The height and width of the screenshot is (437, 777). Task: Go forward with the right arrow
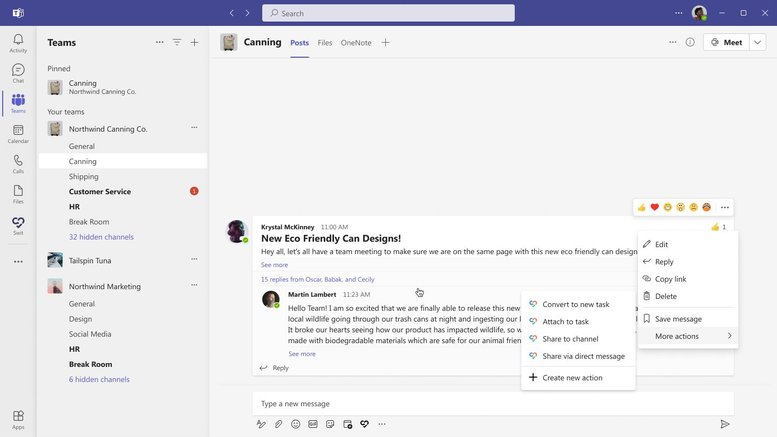point(247,13)
